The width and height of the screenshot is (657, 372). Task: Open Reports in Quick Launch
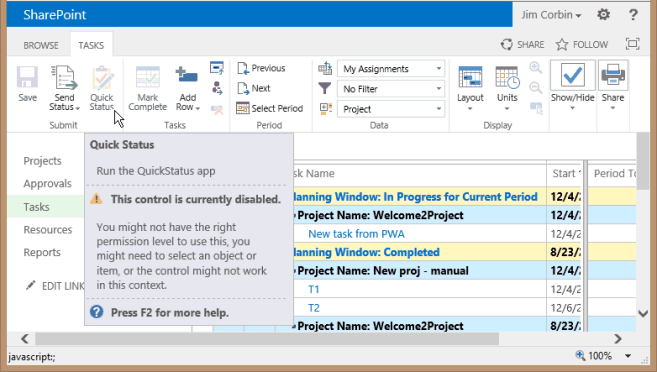click(x=42, y=252)
